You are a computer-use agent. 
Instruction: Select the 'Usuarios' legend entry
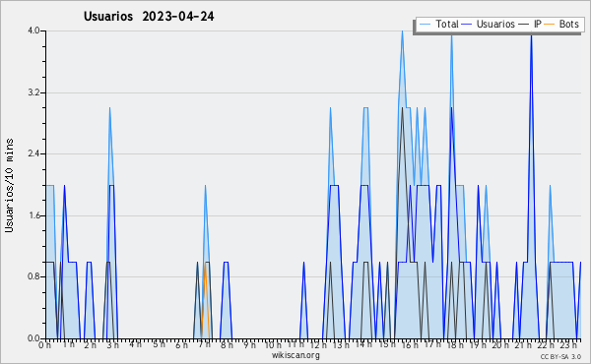coord(495,24)
